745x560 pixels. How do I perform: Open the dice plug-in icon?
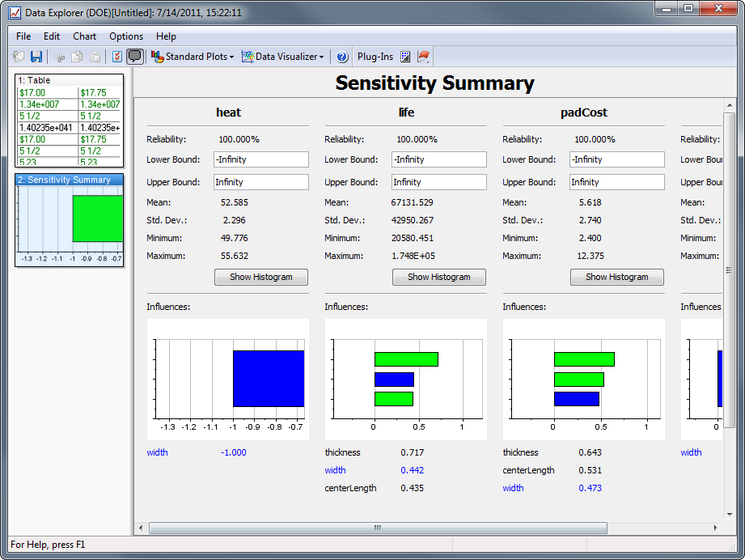(405, 57)
